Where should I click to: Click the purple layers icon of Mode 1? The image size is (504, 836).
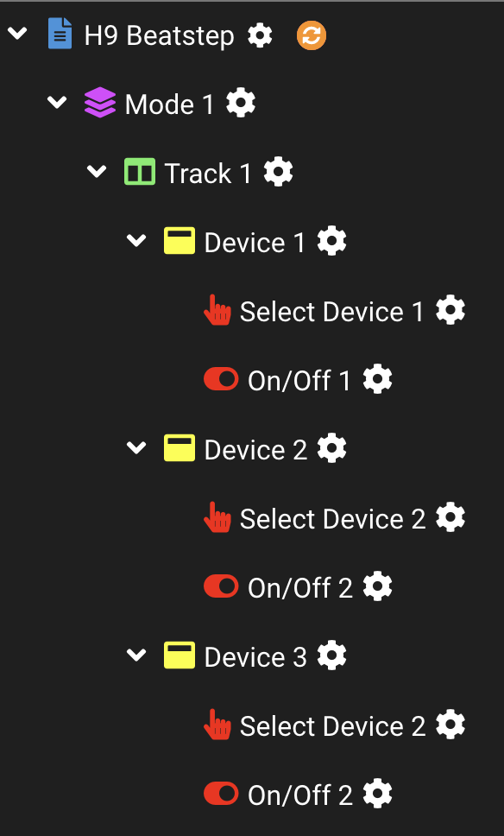99,103
